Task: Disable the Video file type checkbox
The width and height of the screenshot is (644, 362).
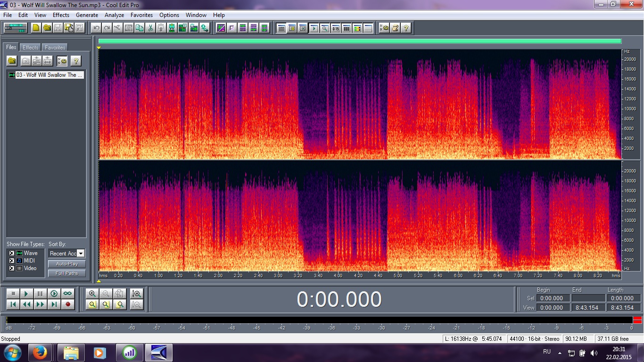Action: click(12, 268)
